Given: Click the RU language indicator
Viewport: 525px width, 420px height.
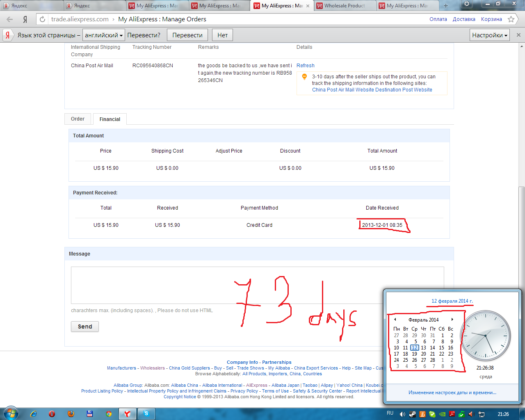Looking at the screenshot, I should [390, 413].
